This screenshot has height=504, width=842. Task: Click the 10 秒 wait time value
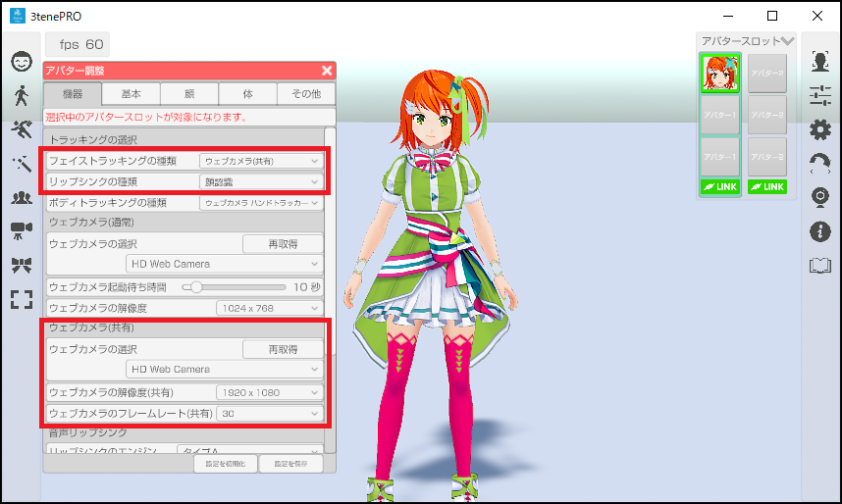306,287
